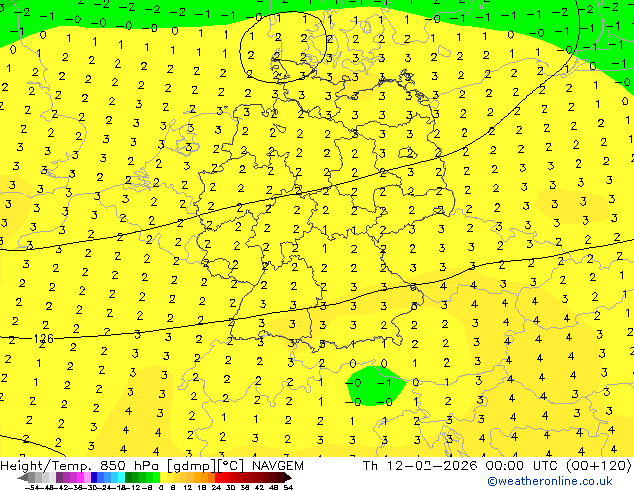
Task: Click the green cold pocket over the Alps
Action: click(x=375, y=386)
